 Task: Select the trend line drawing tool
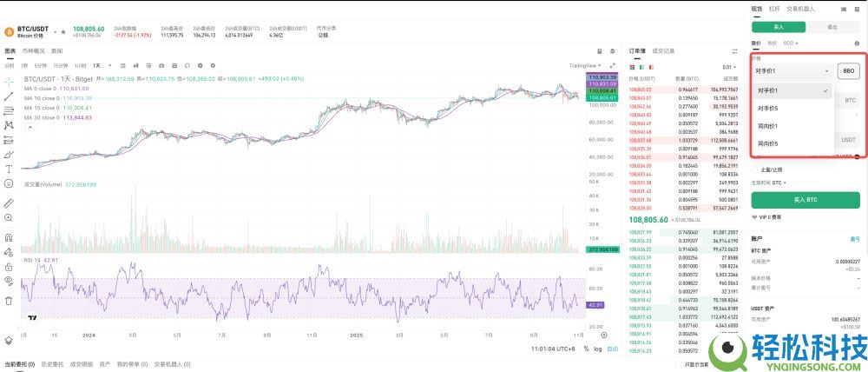coord(9,96)
